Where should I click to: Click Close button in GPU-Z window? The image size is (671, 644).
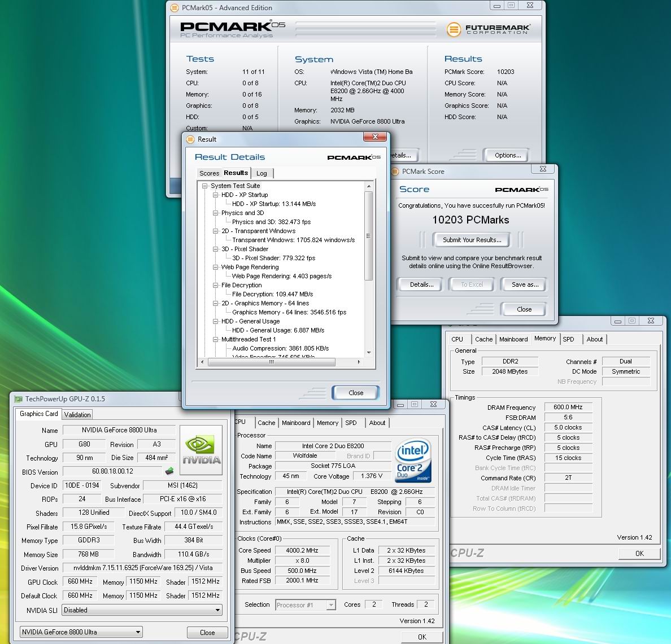click(x=207, y=633)
